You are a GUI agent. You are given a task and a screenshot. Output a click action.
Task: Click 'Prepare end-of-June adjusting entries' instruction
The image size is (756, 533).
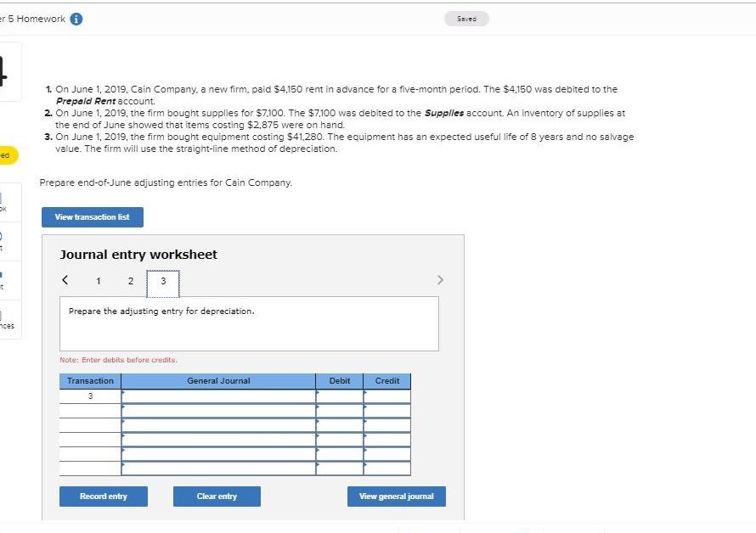coord(166,182)
